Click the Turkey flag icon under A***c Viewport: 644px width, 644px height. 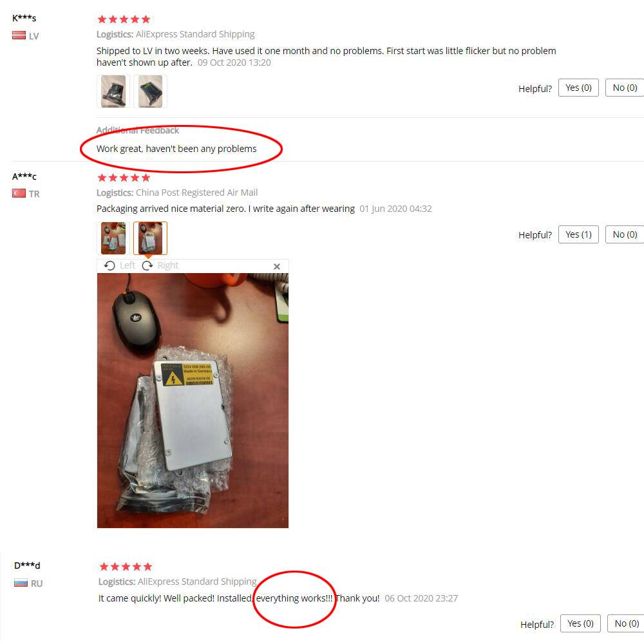19,193
